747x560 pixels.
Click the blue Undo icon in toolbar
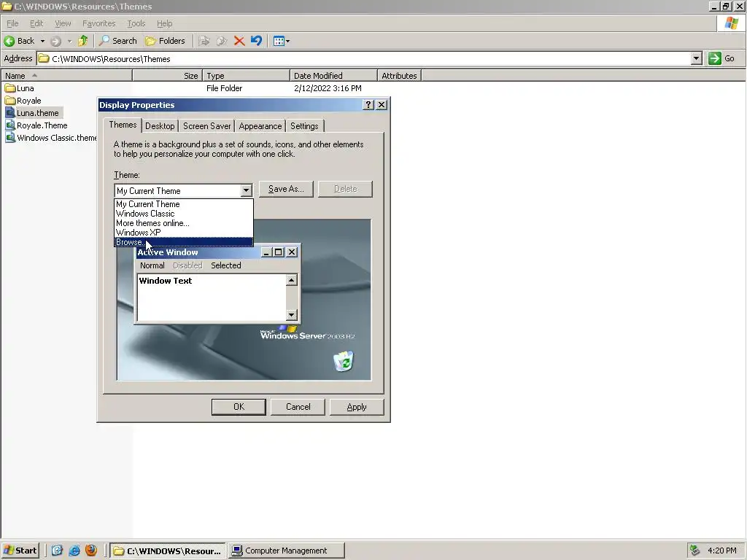tap(256, 41)
